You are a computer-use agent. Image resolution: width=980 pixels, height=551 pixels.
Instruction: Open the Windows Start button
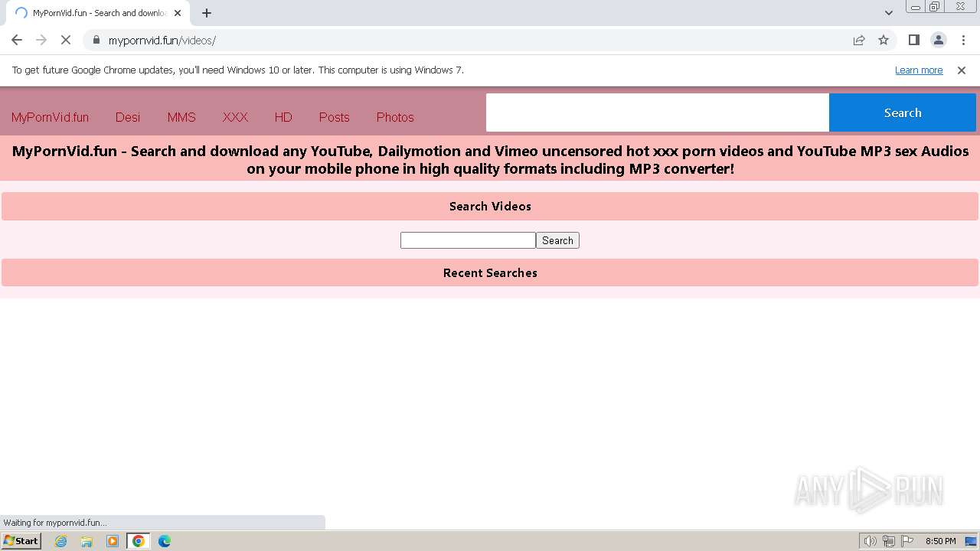click(x=21, y=541)
